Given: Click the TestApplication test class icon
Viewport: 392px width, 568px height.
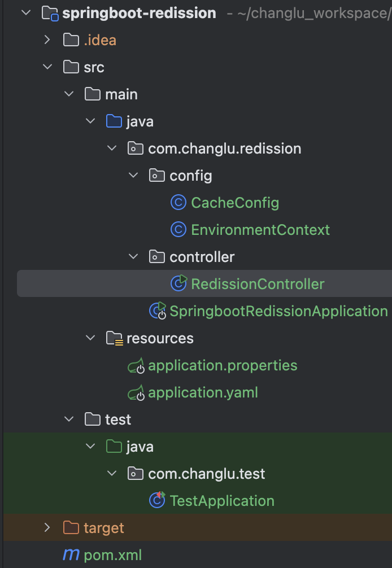Looking at the screenshot, I should tap(157, 500).
